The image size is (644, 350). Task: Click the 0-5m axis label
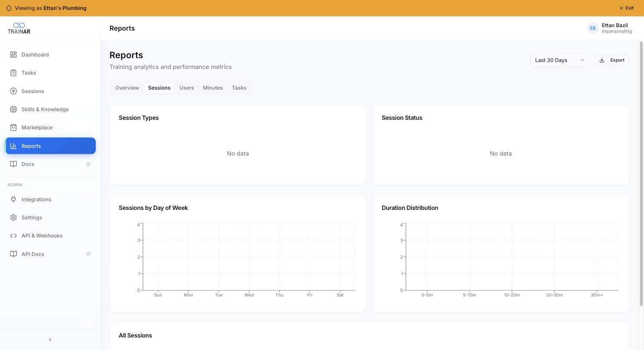coord(427,295)
